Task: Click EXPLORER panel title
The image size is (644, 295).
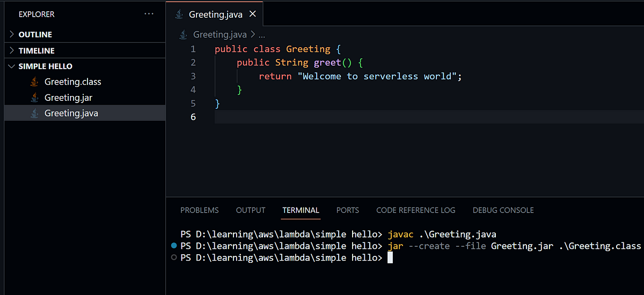Action: pyautogui.click(x=36, y=14)
